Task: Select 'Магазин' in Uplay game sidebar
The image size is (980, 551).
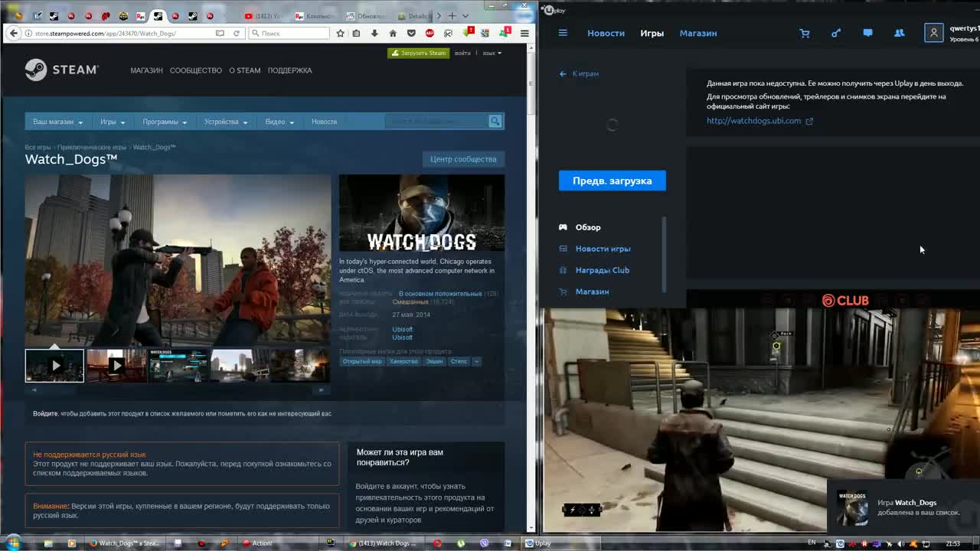Action: point(593,292)
